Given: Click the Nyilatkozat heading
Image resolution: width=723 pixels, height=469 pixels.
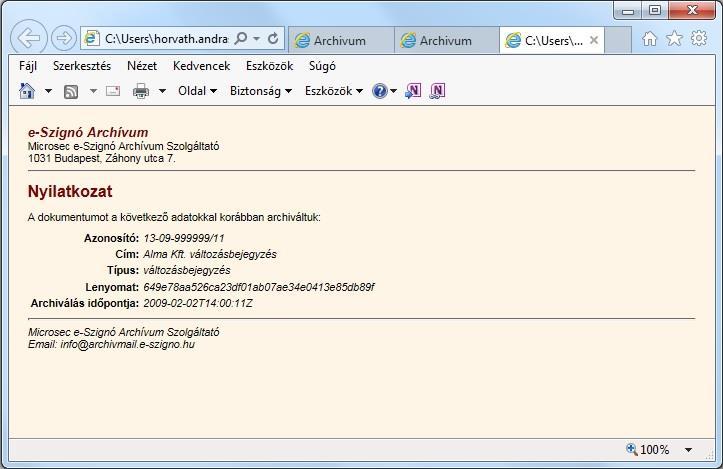Looking at the screenshot, I should (x=70, y=191).
